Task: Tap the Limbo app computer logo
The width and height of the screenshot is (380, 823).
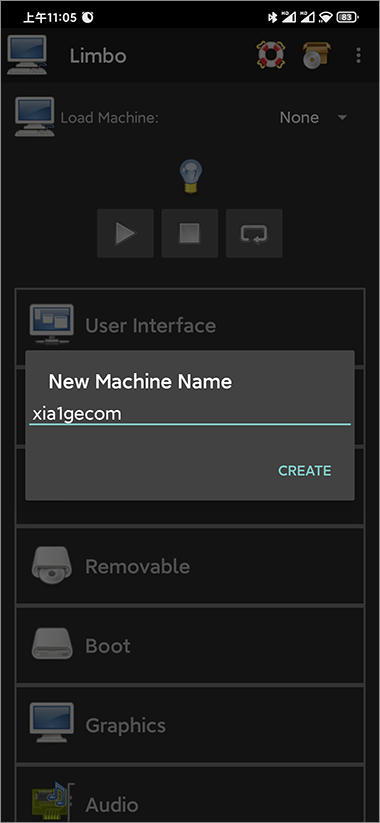Action: click(27, 55)
